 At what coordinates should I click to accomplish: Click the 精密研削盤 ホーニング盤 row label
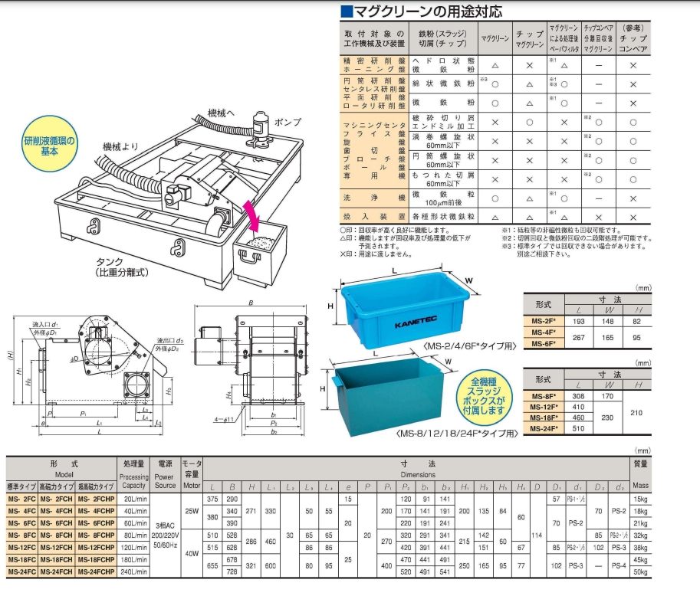click(x=374, y=65)
